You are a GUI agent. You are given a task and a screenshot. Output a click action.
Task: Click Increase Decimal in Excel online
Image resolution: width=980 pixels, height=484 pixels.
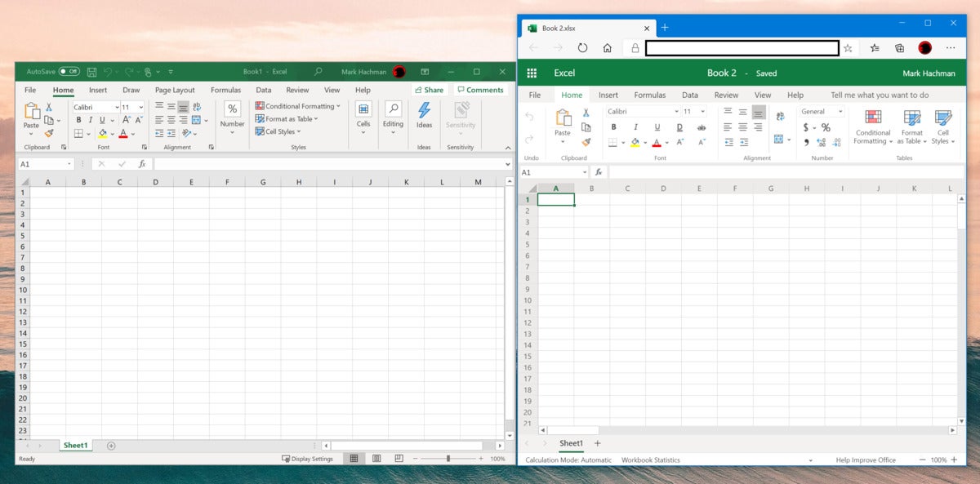tap(823, 142)
